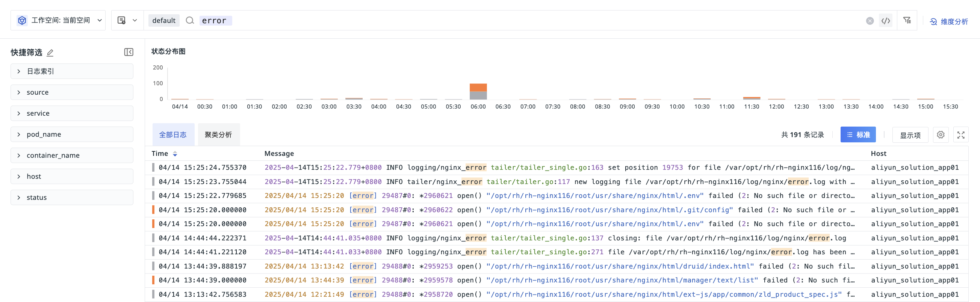Viewport: 980px width, 302px height.
Task: Open log row 04/14 15:25:22.779685
Action: tap(557, 195)
